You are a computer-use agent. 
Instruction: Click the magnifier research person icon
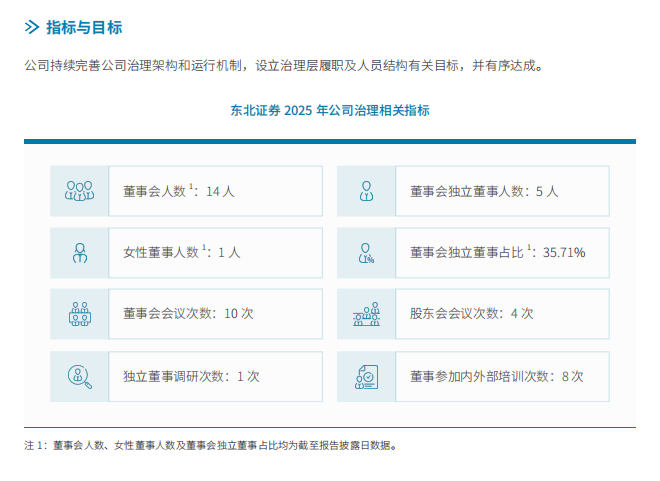click(x=80, y=377)
